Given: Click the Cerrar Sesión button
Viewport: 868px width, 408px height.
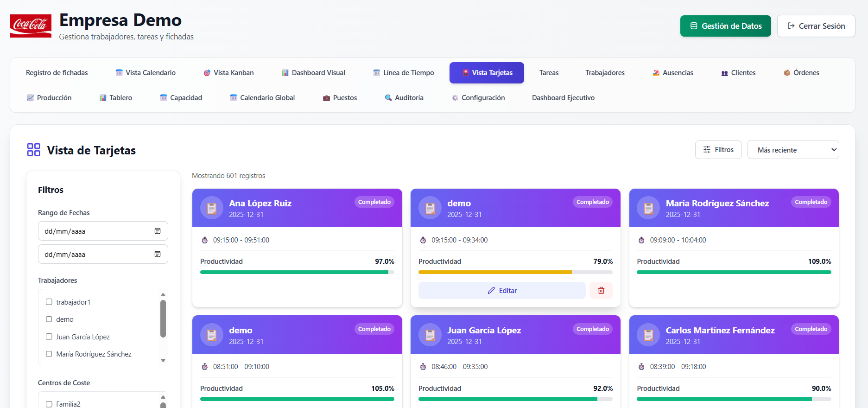Looking at the screenshot, I should (816, 26).
